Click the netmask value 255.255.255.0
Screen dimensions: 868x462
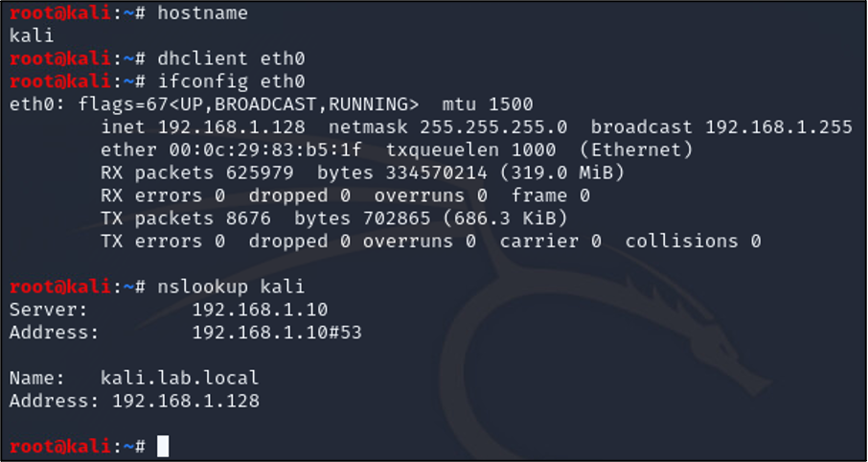tap(493, 127)
